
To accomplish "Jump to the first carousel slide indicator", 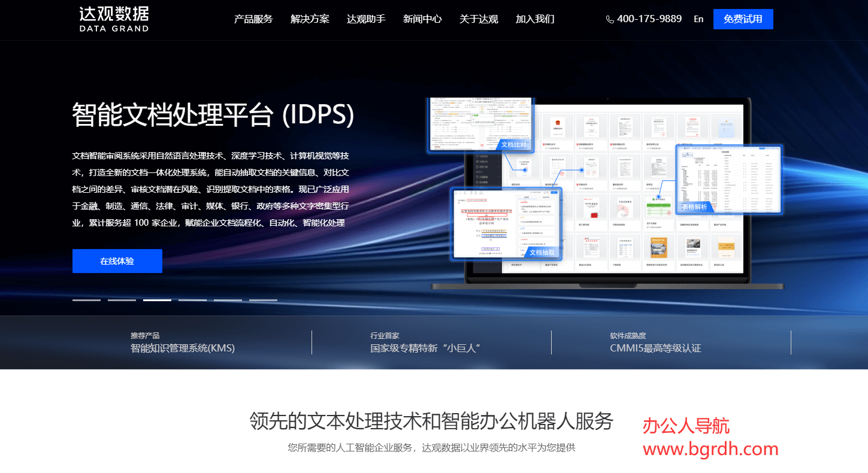I will point(86,300).
